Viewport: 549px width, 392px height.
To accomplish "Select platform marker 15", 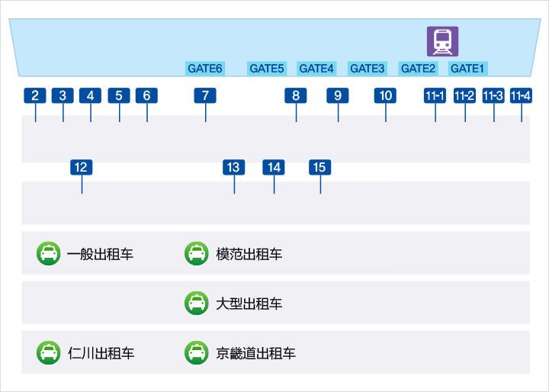I will [x=319, y=167].
